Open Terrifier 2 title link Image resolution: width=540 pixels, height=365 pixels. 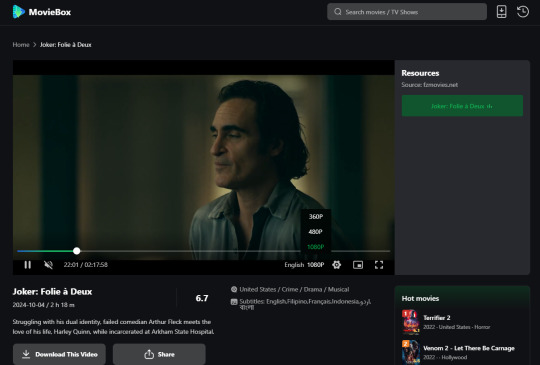pyautogui.click(x=437, y=318)
